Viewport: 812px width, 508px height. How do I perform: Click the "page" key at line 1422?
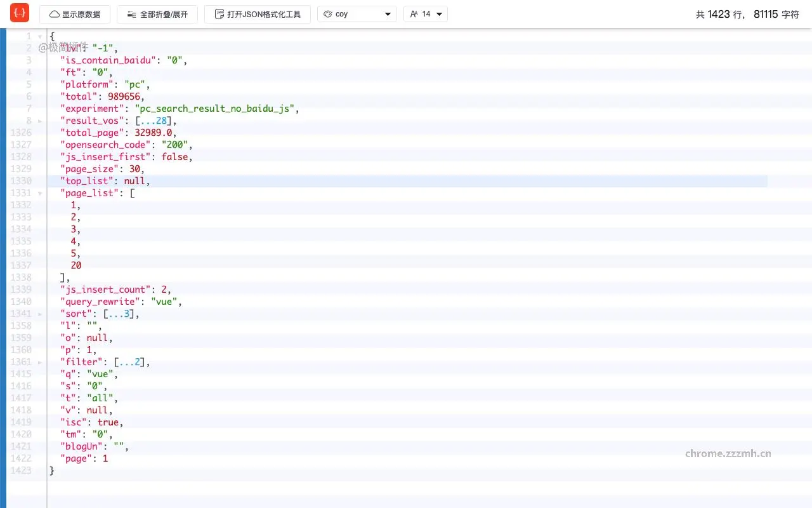[76, 458]
